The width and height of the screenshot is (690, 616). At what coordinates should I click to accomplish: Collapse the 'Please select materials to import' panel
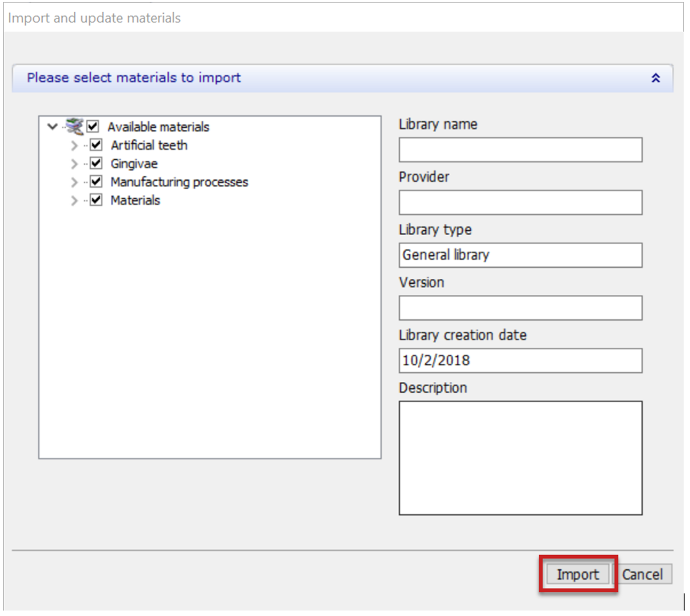pyautogui.click(x=655, y=78)
